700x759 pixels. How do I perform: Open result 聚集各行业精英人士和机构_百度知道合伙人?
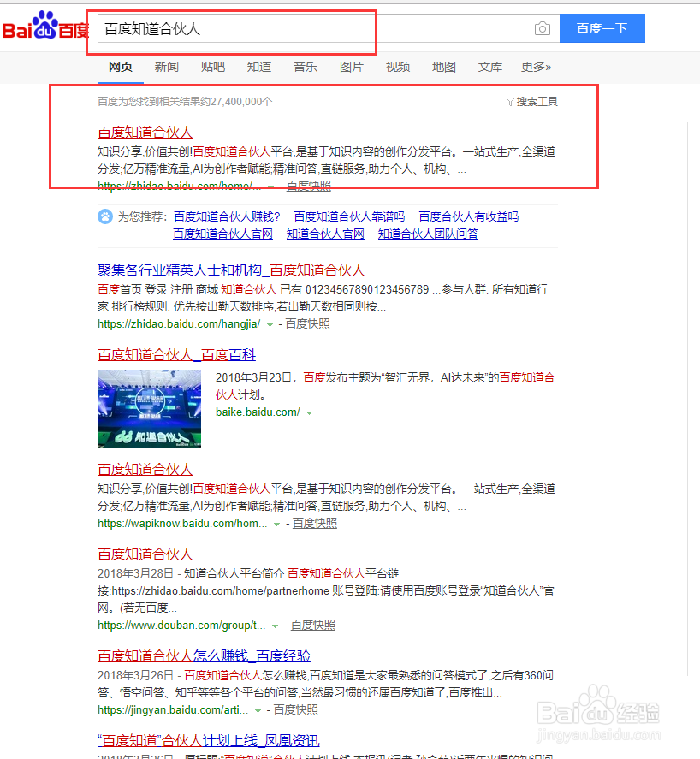pos(231,270)
